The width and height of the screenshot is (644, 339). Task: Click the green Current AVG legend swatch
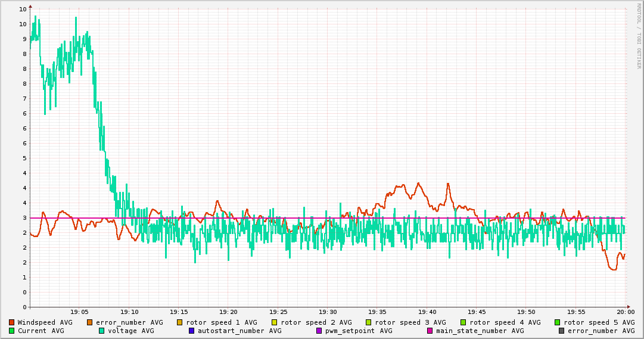click(x=12, y=331)
